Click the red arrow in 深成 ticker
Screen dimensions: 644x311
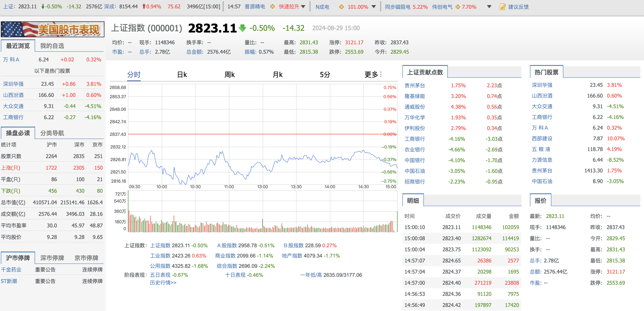point(144,6)
